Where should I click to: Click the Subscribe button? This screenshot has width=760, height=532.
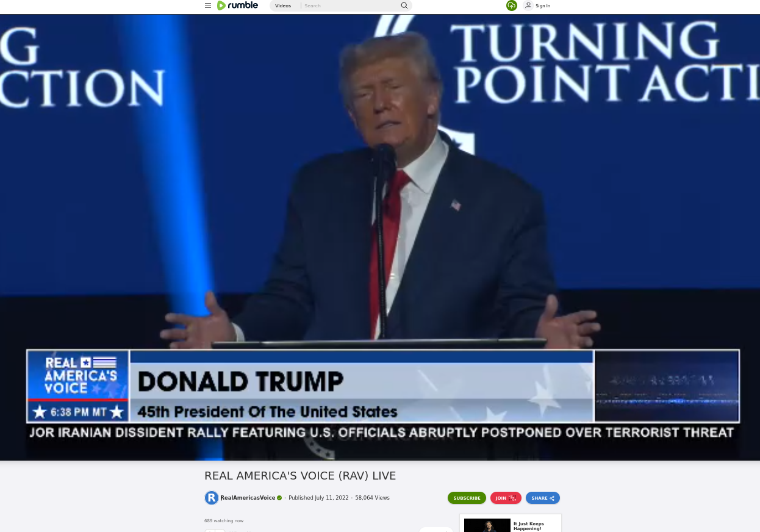(467, 498)
